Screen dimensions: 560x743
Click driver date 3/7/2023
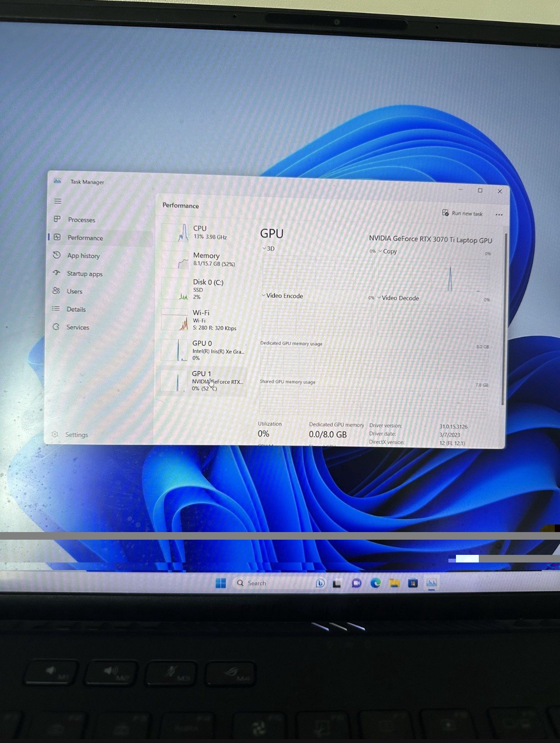tap(449, 435)
